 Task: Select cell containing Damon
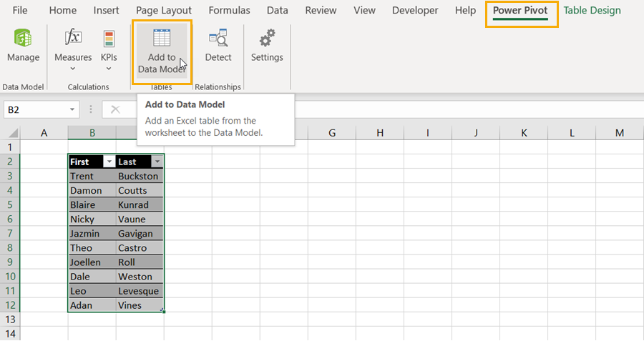(x=92, y=190)
